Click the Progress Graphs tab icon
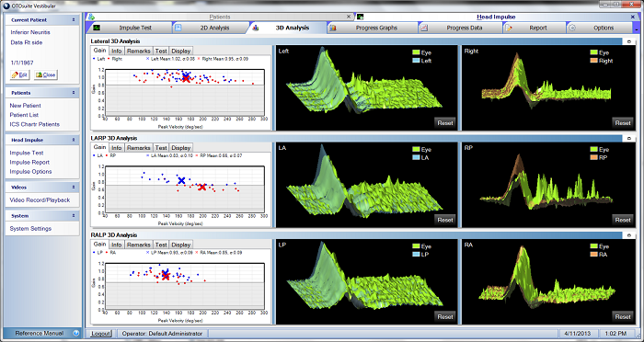This screenshot has width=644, height=342. (x=333, y=28)
